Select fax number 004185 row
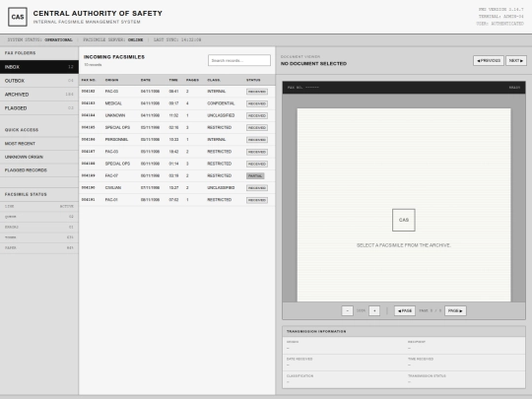The image size is (532, 399). 177,127
